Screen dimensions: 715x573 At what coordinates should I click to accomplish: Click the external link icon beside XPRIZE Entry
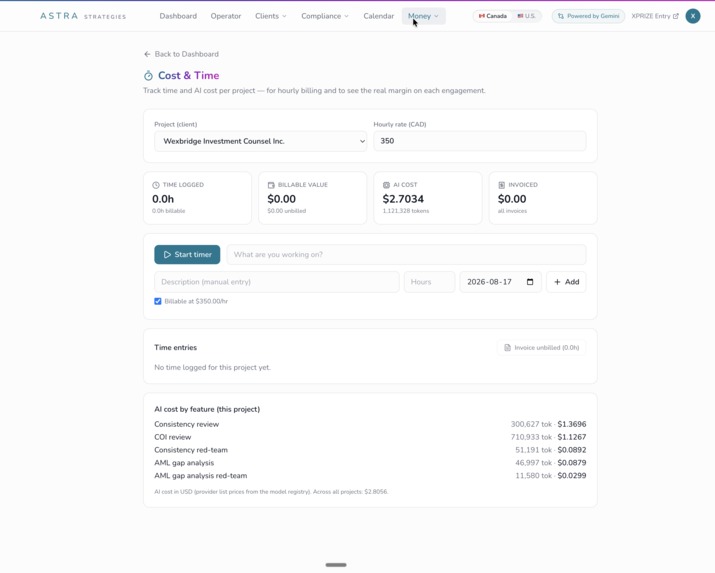[x=676, y=16]
